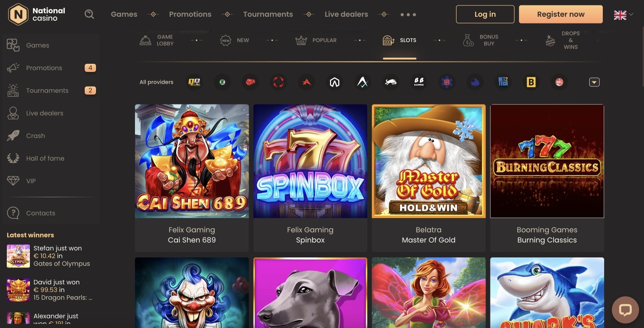Open the Cai Shen 689 game thumbnail
The width and height of the screenshot is (644, 328).
tap(192, 162)
